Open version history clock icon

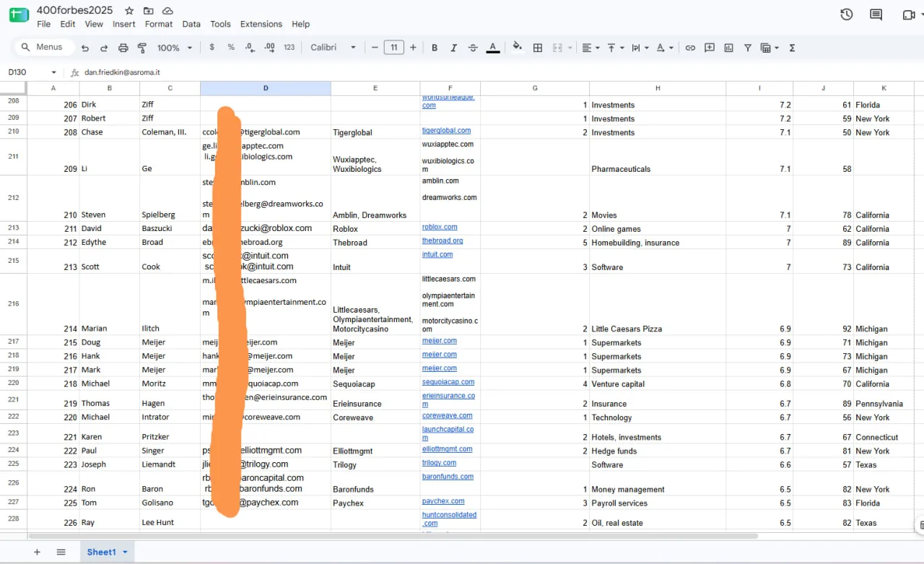tap(847, 14)
